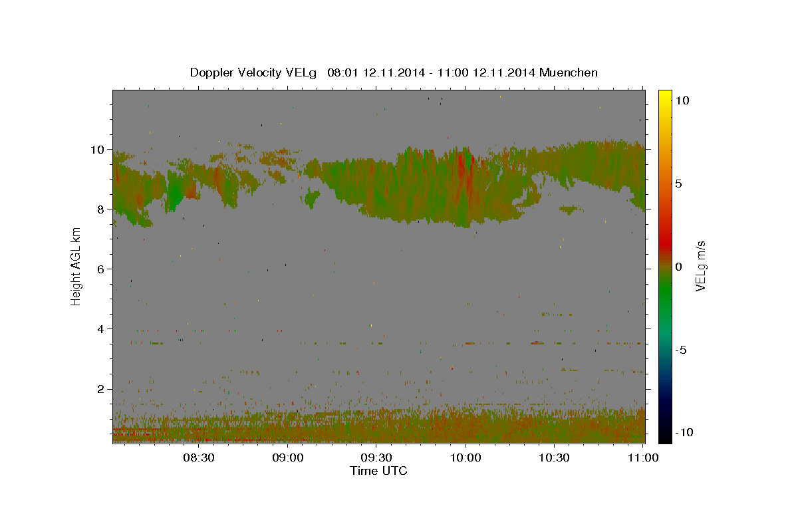Click the 09:00 time tick label

click(x=288, y=458)
